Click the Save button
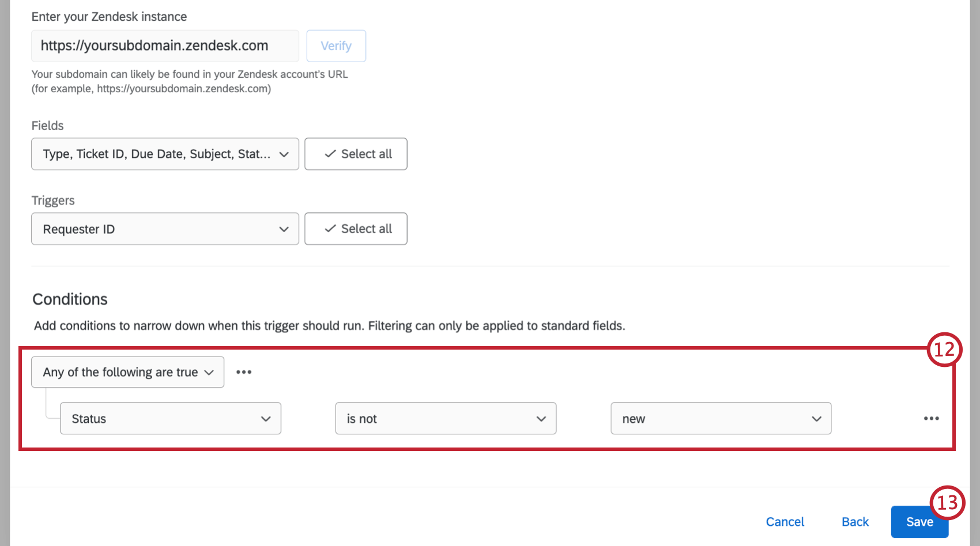This screenshot has height=546, width=980. tap(919, 522)
